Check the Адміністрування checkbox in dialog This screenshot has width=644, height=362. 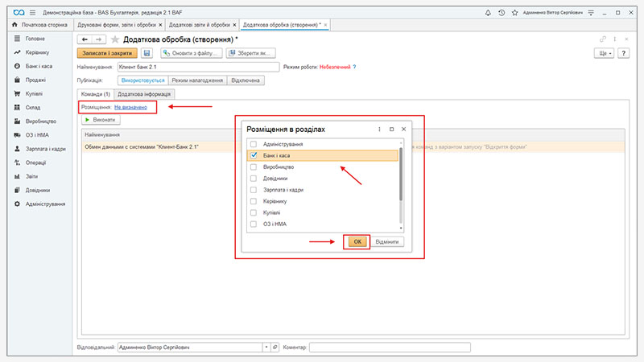(x=254, y=144)
